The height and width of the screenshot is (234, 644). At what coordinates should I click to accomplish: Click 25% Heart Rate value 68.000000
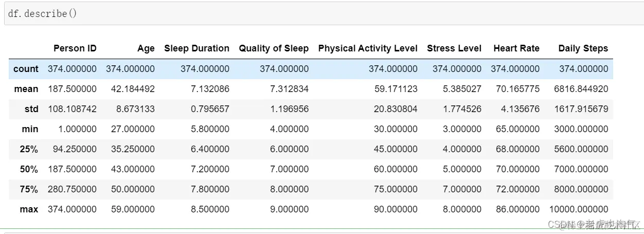(518, 149)
